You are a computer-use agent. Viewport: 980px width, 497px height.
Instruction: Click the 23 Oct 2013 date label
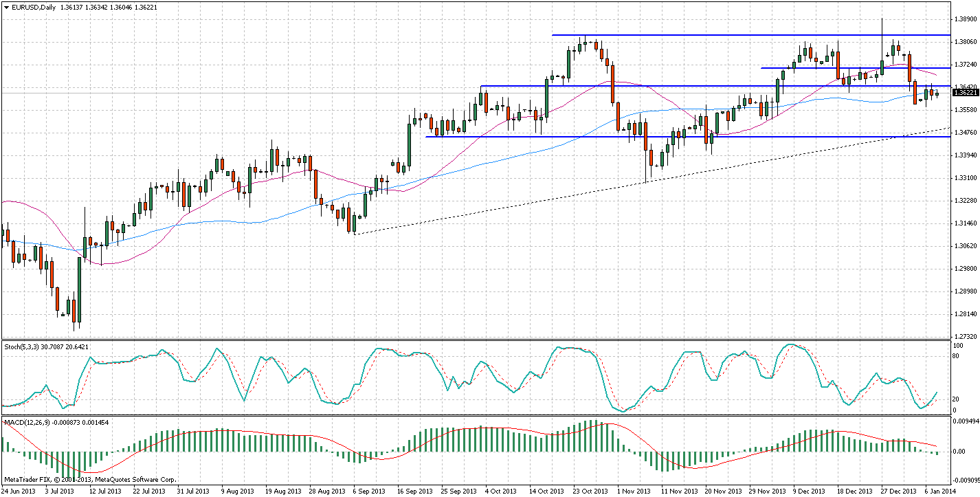coord(590,492)
